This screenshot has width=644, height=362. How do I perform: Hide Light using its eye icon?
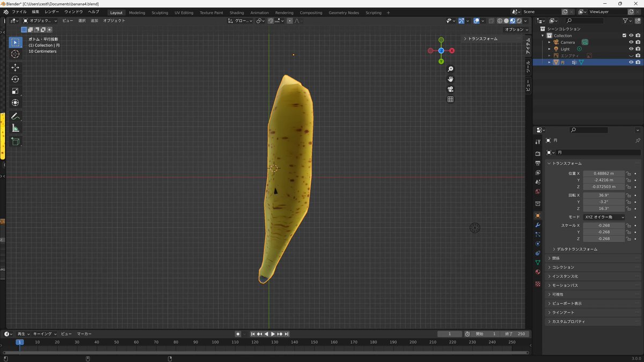pos(631,49)
